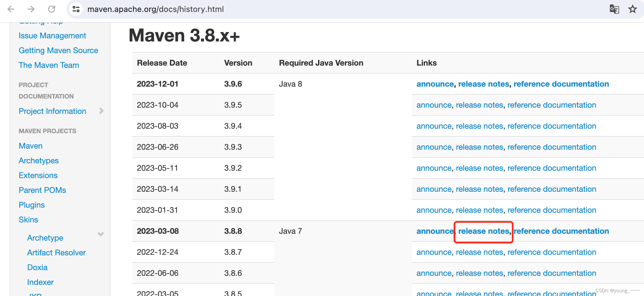Open reference documentation for 3.9.5
The width and height of the screenshot is (644, 296).
(x=552, y=105)
